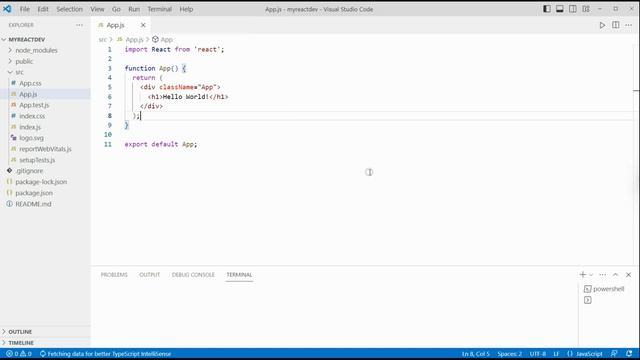Change end of line sequence LF
Screen dimensions: 640x360
(x=556, y=354)
